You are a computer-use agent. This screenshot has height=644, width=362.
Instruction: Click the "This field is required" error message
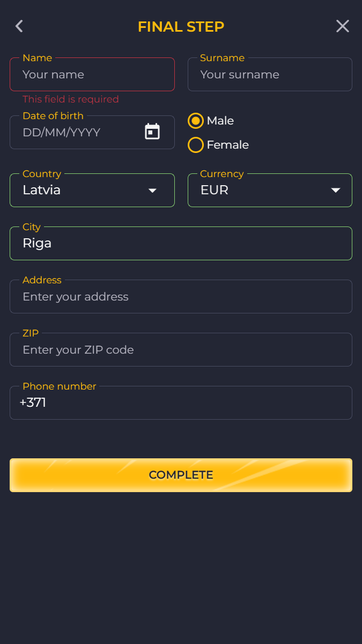71,99
